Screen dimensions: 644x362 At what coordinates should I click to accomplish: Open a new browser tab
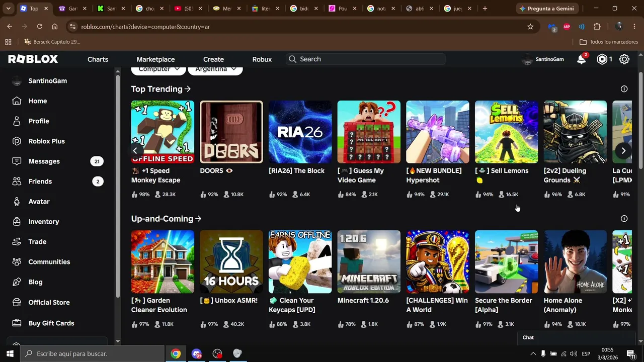[485, 9]
